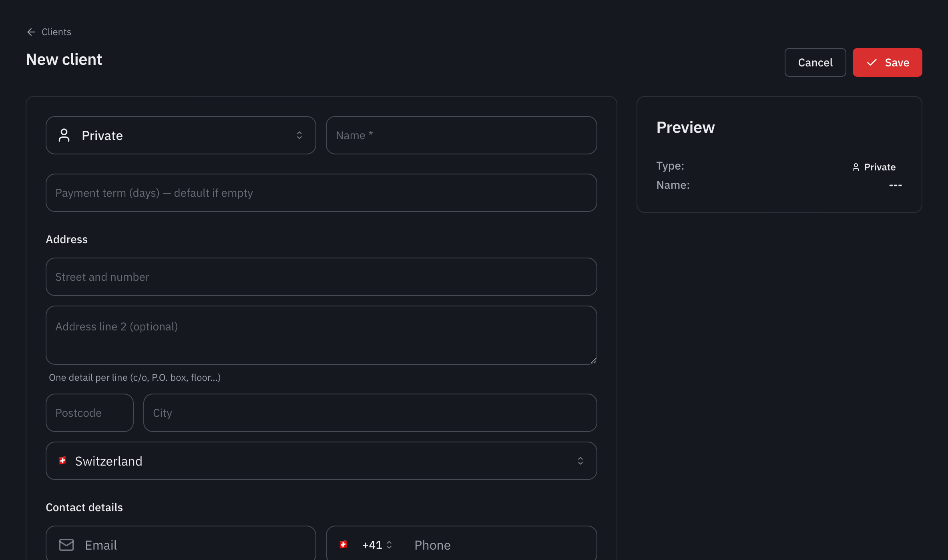Click the person icon in the Preview panel

point(856,167)
